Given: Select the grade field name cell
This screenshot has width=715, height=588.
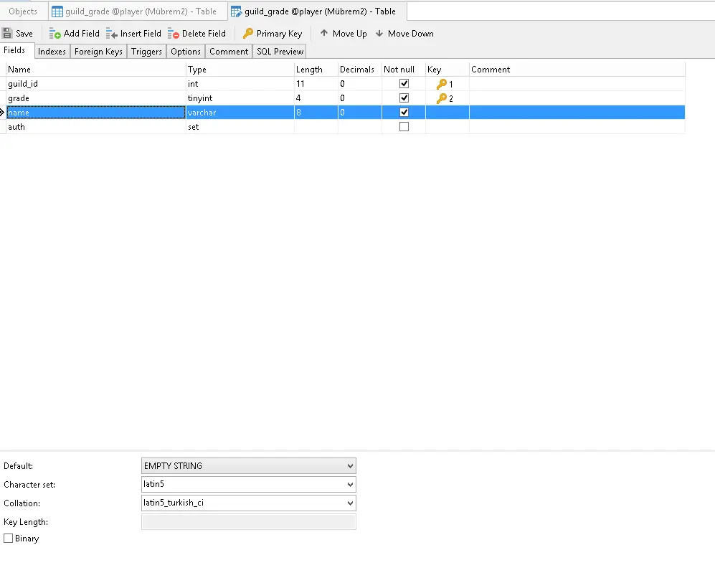Looking at the screenshot, I should point(96,98).
